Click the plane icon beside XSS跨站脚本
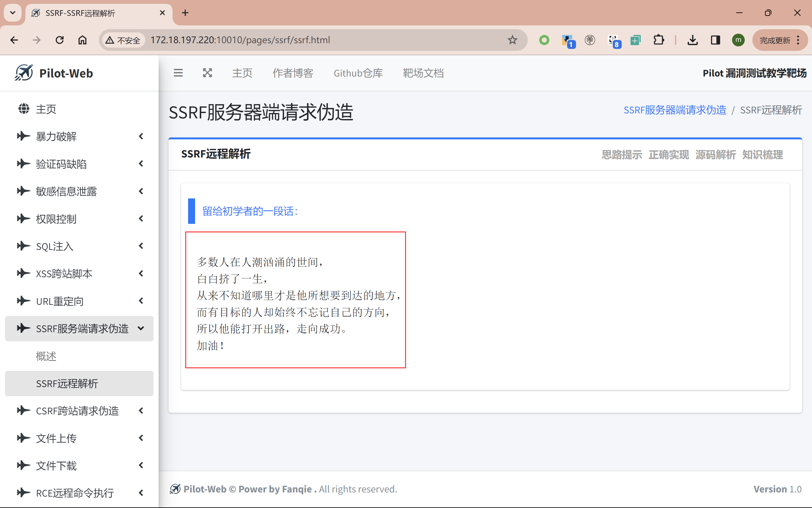Screen dimensions: 812x508 [x=23, y=273]
